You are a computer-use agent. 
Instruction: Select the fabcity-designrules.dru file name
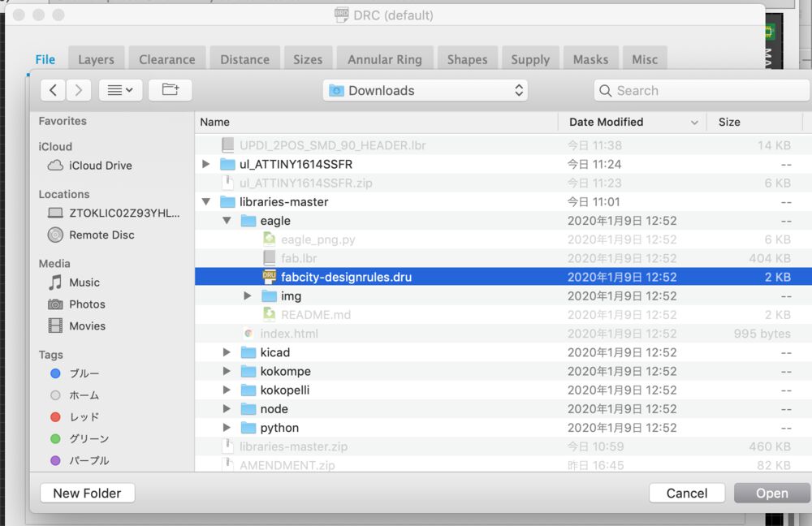click(x=347, y=277)
